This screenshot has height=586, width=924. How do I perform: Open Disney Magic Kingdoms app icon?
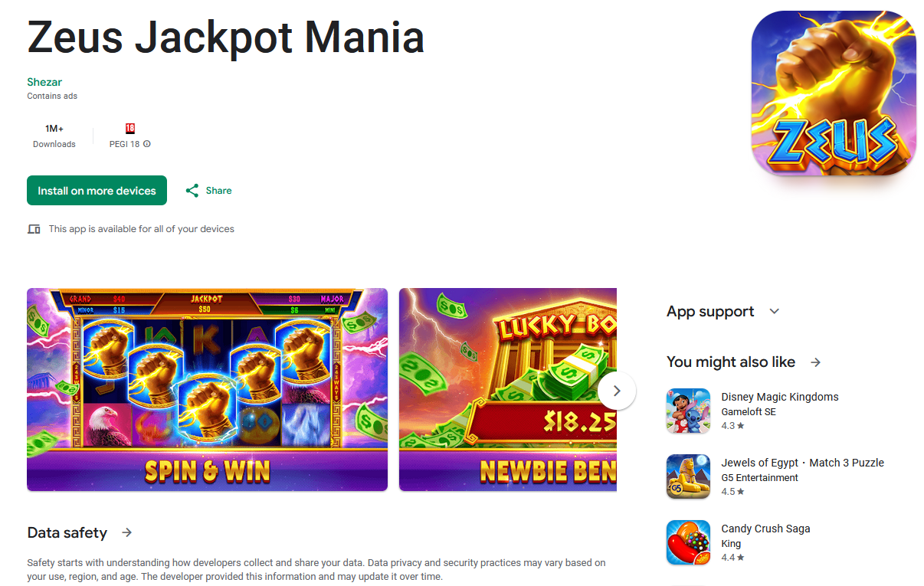[x=688, y=411]
